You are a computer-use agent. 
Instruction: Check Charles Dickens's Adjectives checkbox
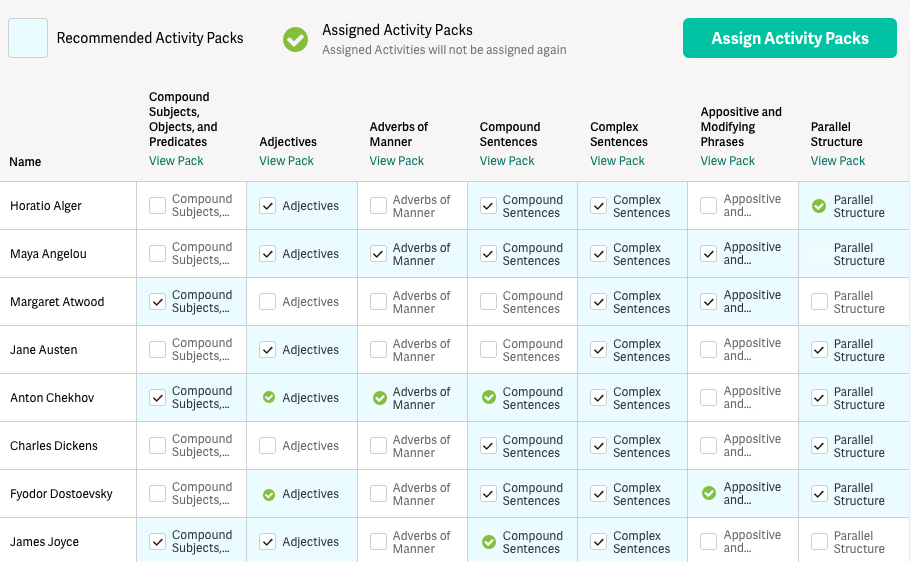click(268, 446)
